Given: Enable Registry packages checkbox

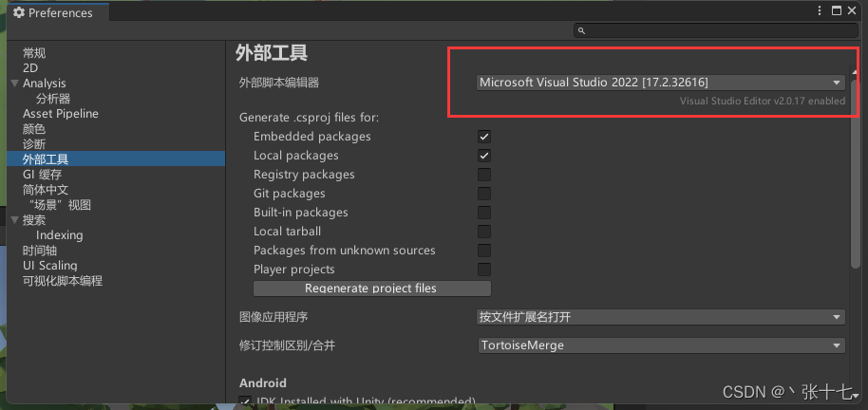Looking at the screenshot, I should pyautogui.click(x=484, y=175).
